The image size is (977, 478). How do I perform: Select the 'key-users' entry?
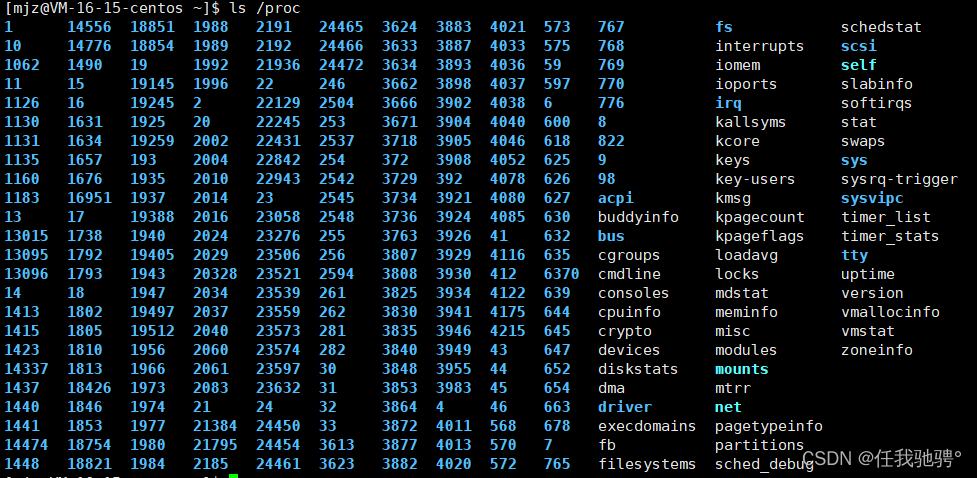tap(755, 179)
